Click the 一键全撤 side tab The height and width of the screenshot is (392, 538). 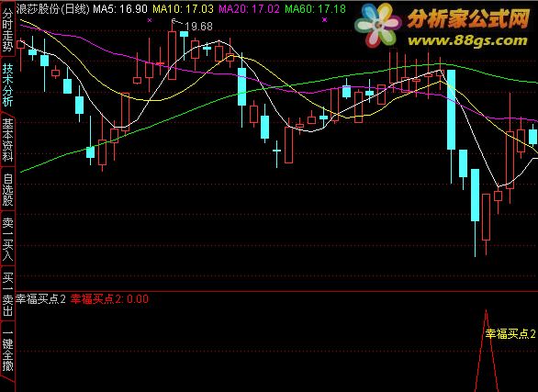tap(7, 350)
